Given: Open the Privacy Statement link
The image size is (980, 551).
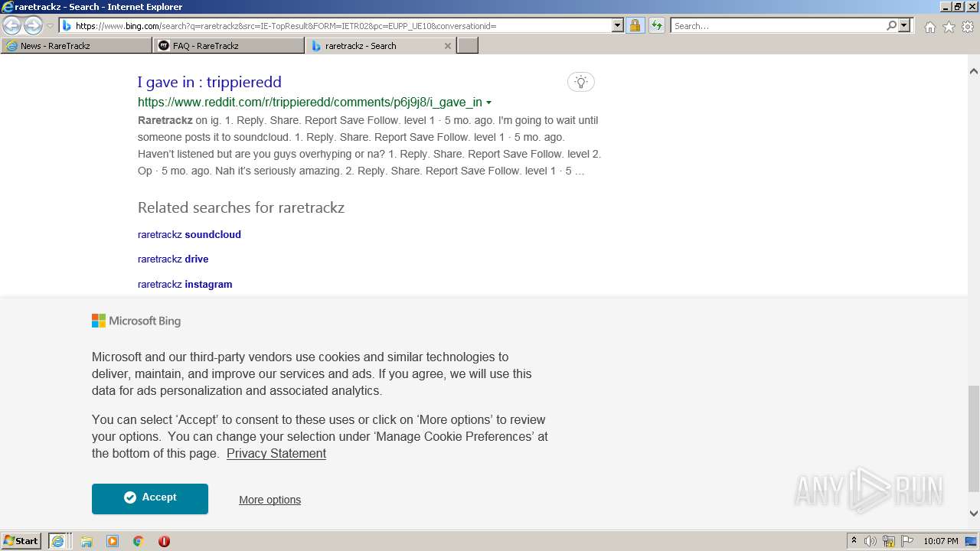Looking at the screenshot, I should click(x=276, y=453).
